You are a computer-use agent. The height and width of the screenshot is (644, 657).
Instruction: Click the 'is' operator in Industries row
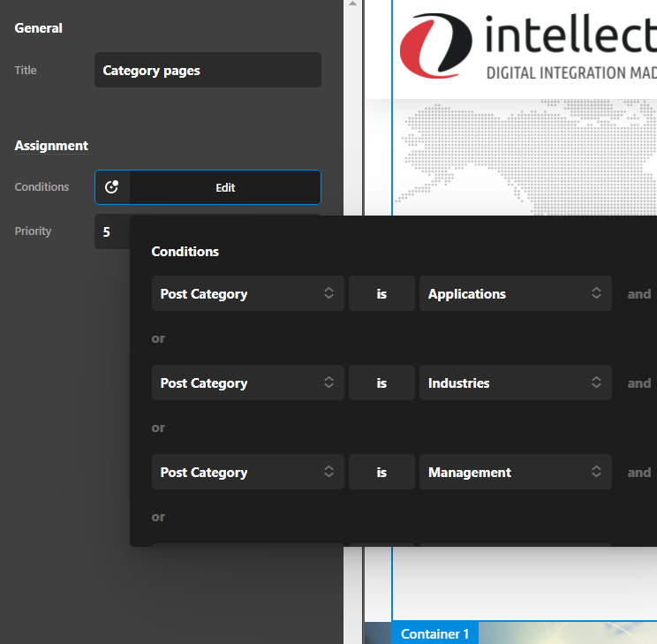381,383
